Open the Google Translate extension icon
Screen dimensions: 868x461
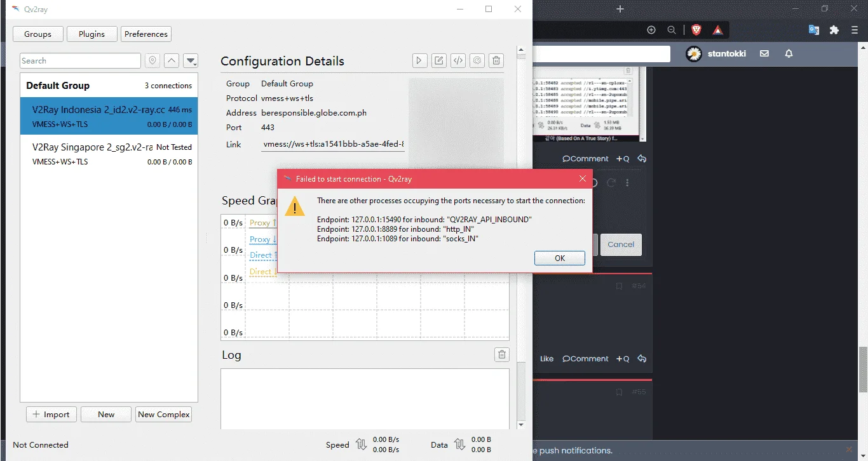tap(814, 30)
